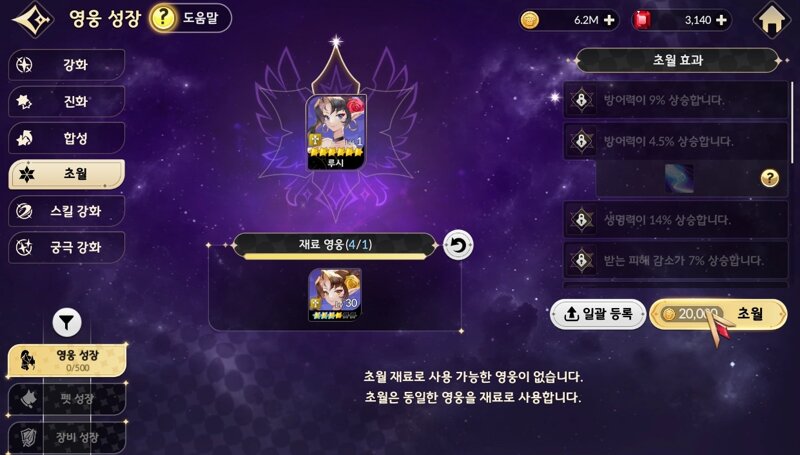The image size is (800, 455).
Task: Open the home screen icon
Action: (771, 20)
